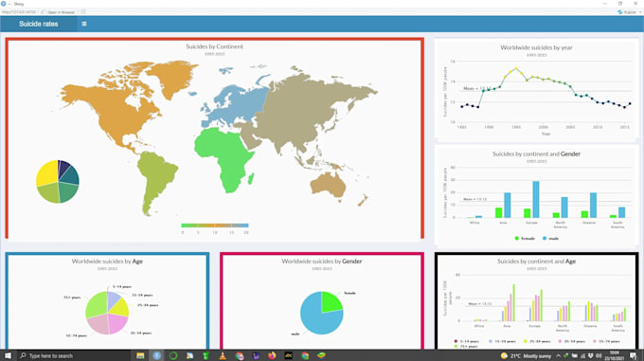Toggle the female legend item in Gender bar chart
This screenshot has height=361, width=644.
[525, 238]
